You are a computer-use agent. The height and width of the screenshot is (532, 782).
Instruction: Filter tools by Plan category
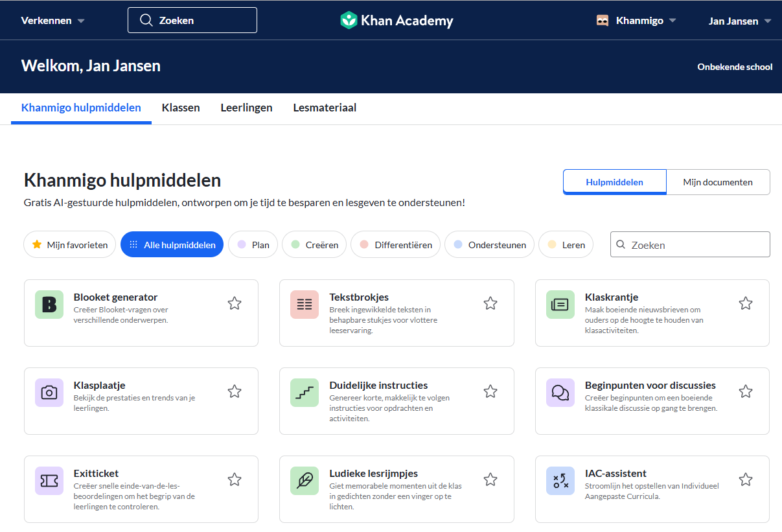[x=253, y=245]
